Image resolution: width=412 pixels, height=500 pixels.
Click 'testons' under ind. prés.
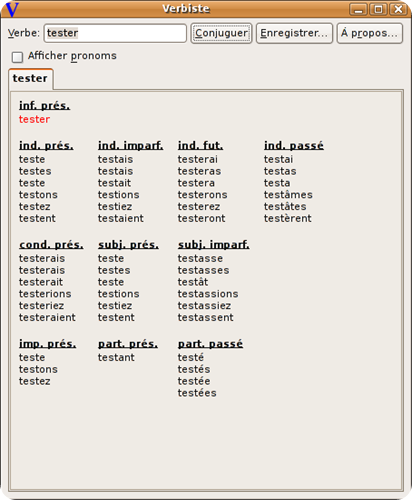pyautogui.click(x=38, y=195)
